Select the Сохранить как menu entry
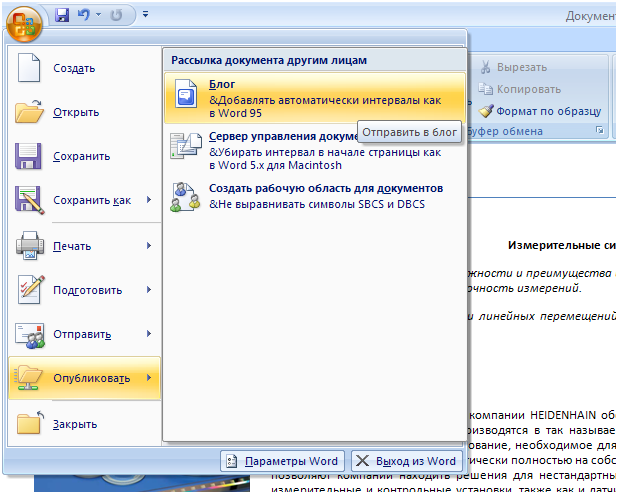 click(92, 200)
